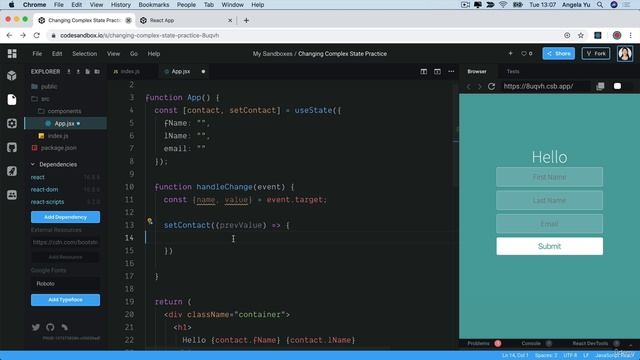Click the Last Name input field

click(549, 200)
